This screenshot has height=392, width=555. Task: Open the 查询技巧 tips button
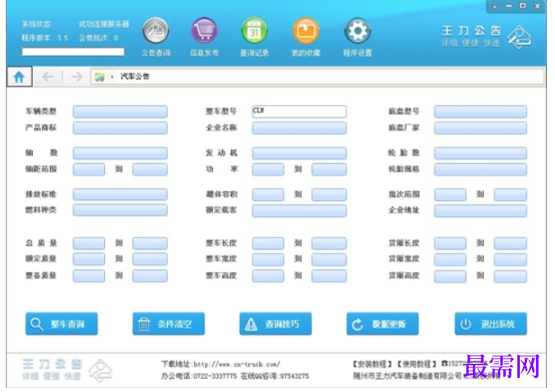(275, 324)
